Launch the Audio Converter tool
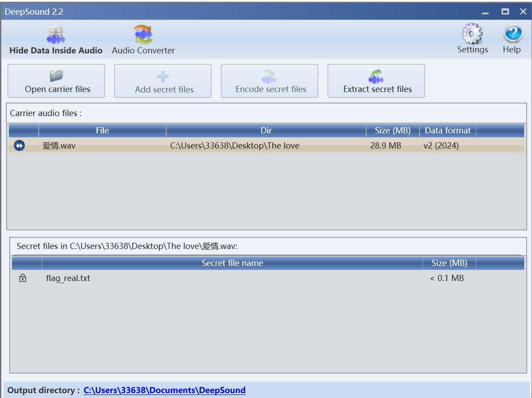 coord(143,40)
